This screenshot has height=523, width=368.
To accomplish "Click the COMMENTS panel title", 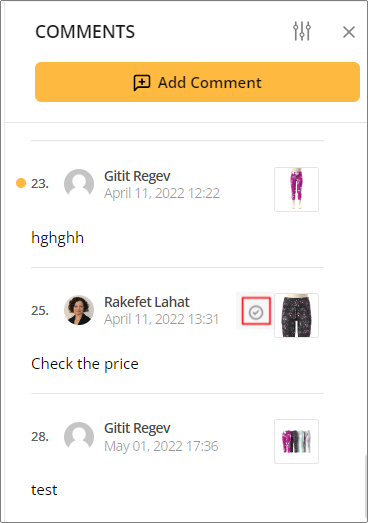I will tap(85, 32).
